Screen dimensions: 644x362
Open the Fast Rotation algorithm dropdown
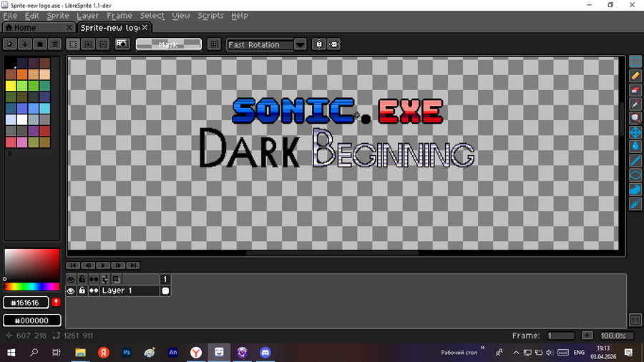[260, 44]
